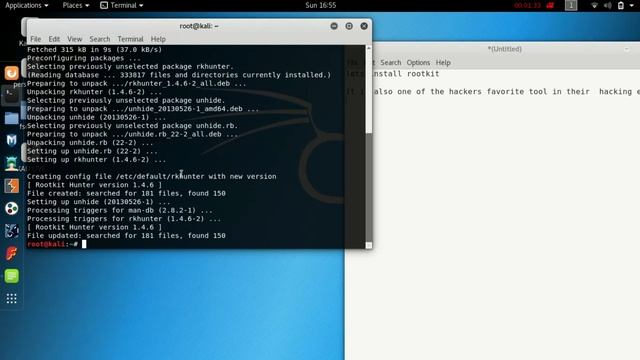The image size is (640, 360).
Task: Click the red screen recording indicator icon
Action: point(550,5)
